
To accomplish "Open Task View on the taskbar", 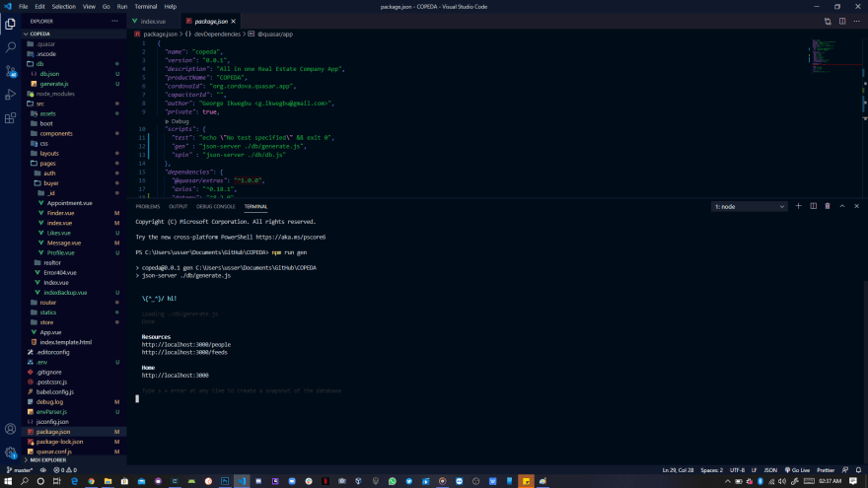I will click(x=56, y=481).
